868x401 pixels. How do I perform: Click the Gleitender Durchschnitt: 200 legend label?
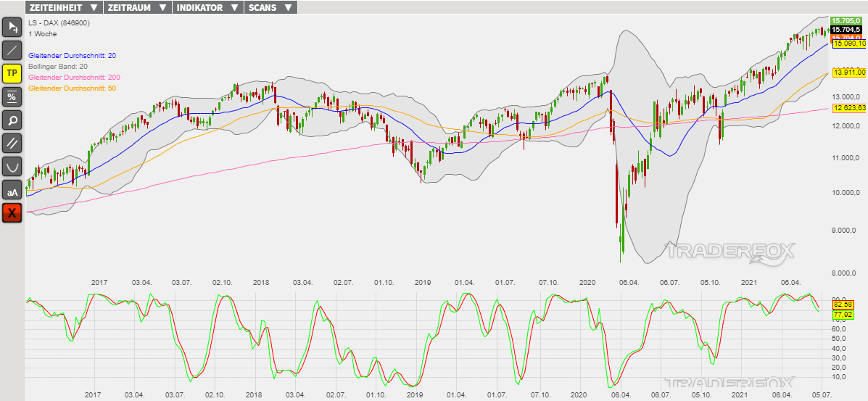(x=74, y=77)
